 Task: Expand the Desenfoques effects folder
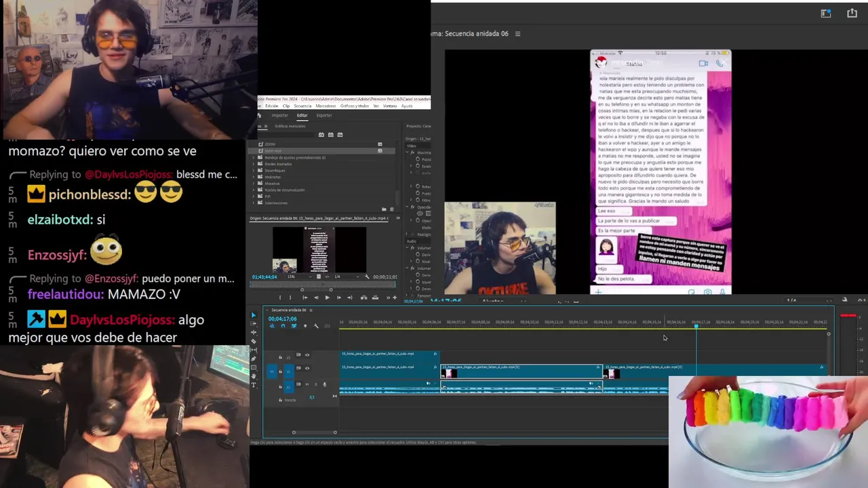pos(254,170)
